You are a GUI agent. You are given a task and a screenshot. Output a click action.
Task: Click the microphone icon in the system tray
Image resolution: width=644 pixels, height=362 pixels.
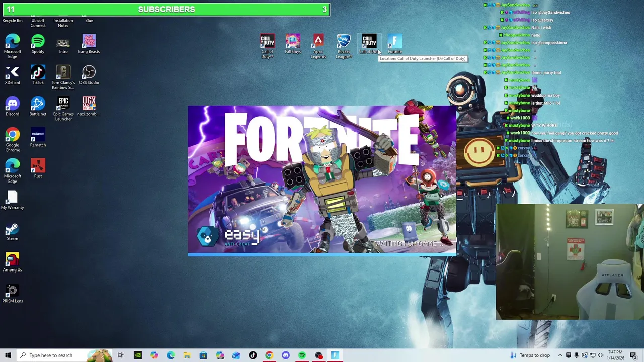[577, 355]
